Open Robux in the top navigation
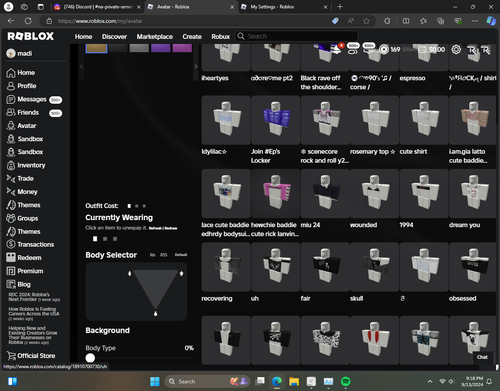This screenshot has width=500, height=391. (x=221, y=37)
